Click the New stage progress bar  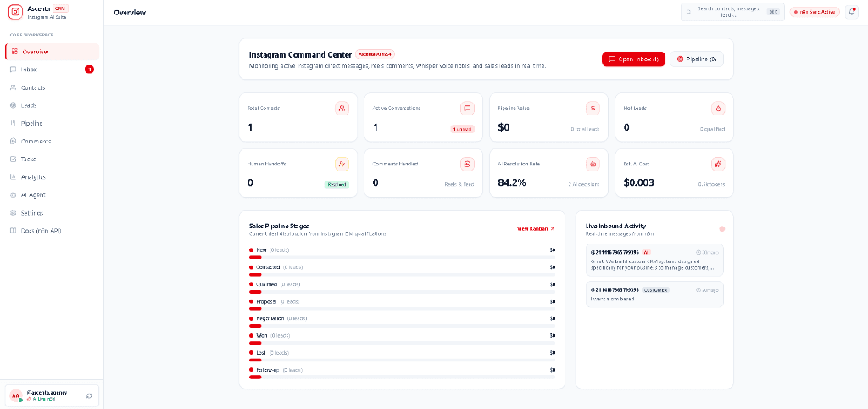click(x=403, y=257)
